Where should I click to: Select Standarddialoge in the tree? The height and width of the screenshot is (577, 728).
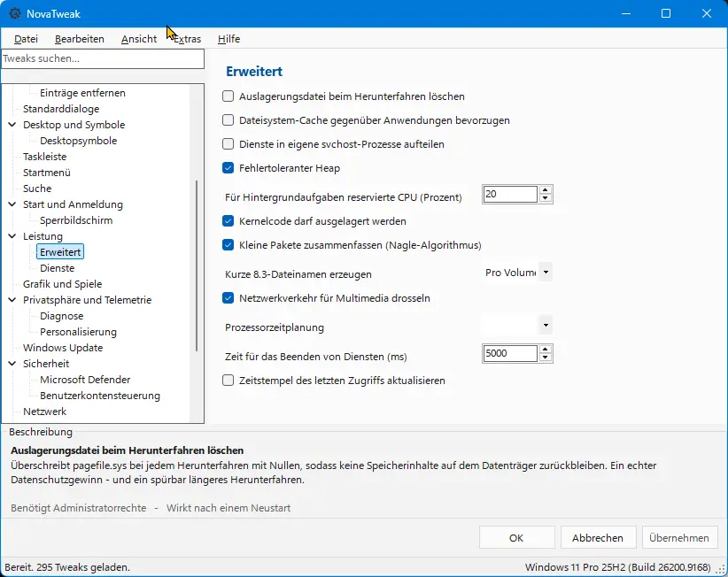[61, 109]
